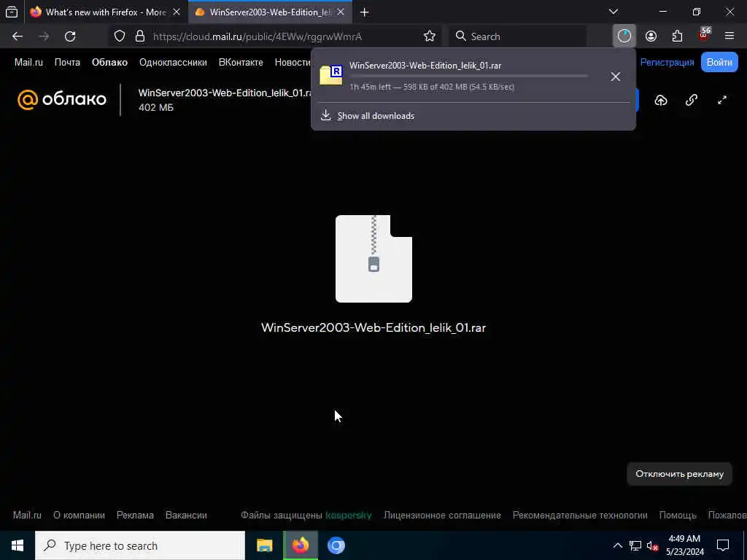Open Firefox View icon in tab bar
Viewport: 747px width, 560px height.
pos(12,12)
